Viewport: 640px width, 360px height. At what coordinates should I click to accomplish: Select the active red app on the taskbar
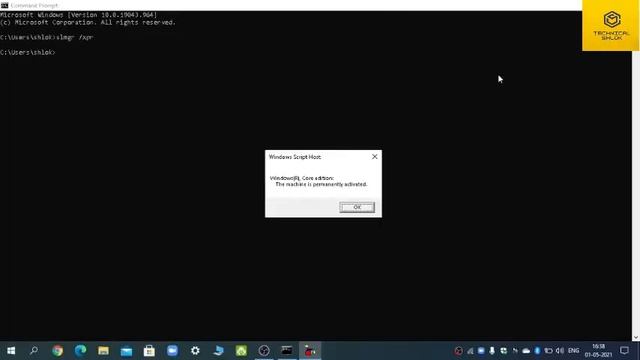(x=310, y=351)
